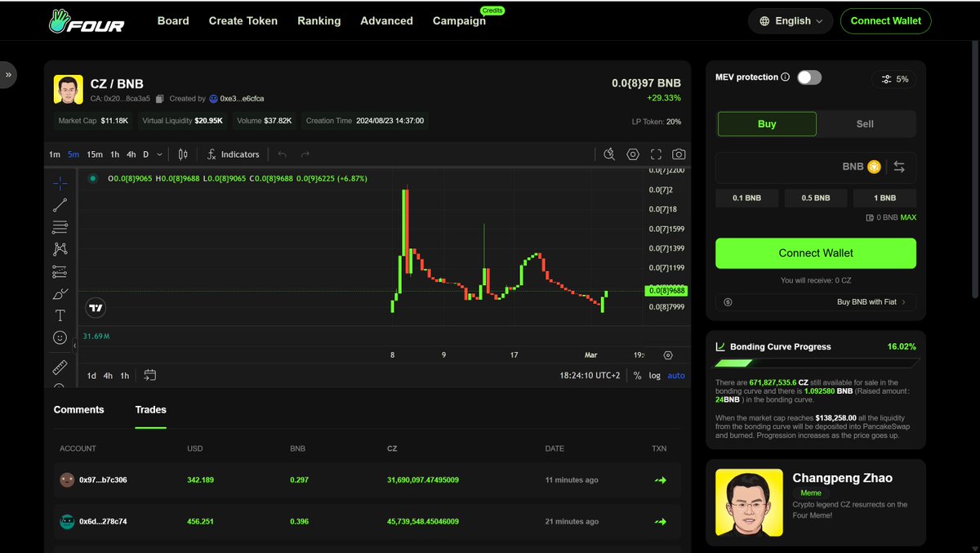Click the TradingView logo on chart
Viewport: 980px width, 553px height.
click(96, 308)
